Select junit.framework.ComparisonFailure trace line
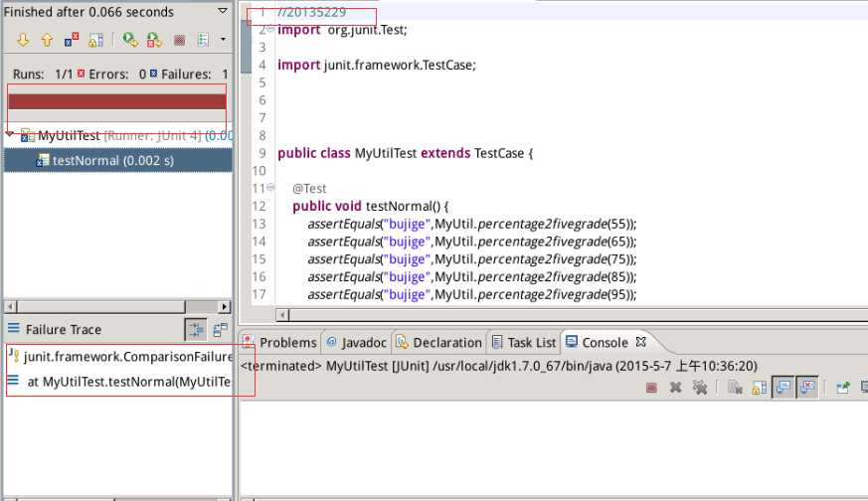Screen dimensions: 868x501 [120, 357]
